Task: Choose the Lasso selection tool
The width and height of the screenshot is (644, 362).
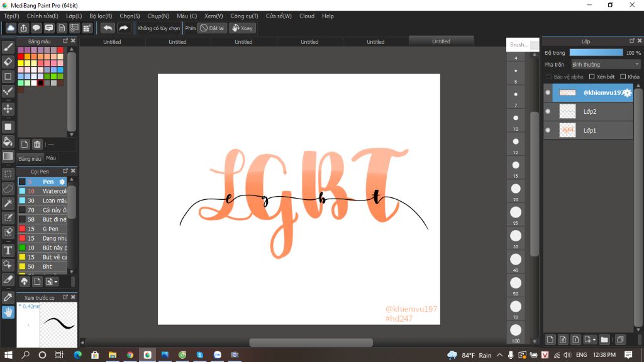Action: (x=8, y=189)
